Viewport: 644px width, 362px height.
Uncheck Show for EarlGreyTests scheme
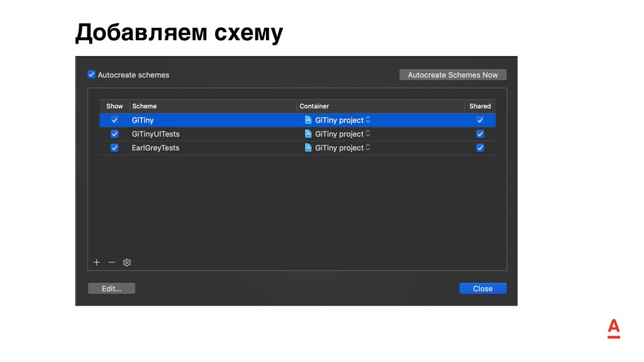(114, 148)
